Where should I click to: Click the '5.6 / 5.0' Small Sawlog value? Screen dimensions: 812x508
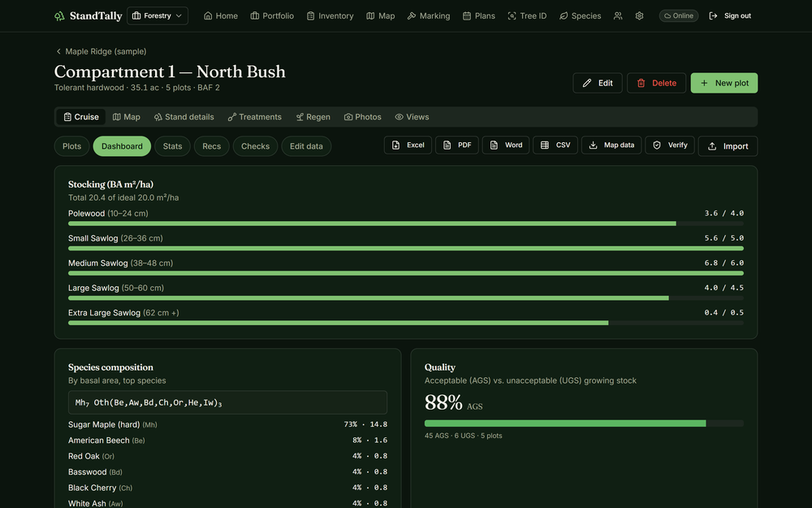click(724, 238)
